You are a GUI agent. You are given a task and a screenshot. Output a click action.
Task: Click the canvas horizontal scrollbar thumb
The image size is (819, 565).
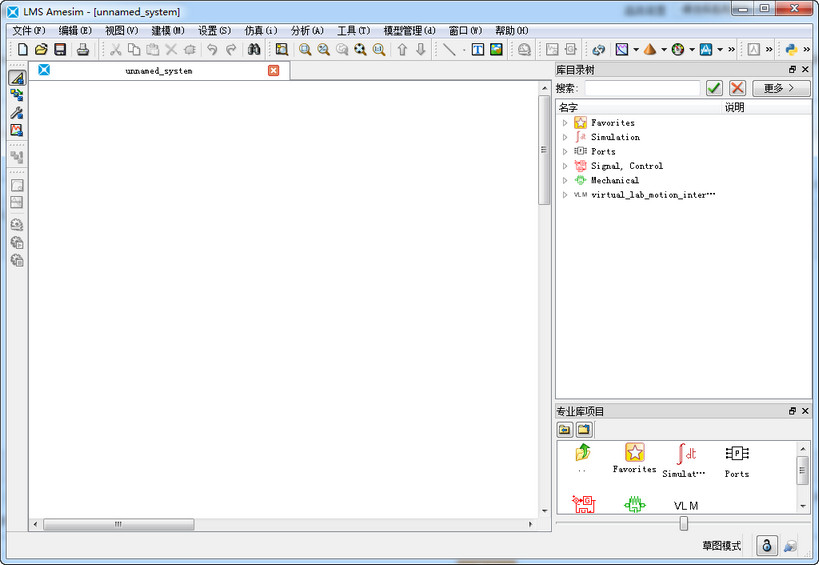[119, 524]
